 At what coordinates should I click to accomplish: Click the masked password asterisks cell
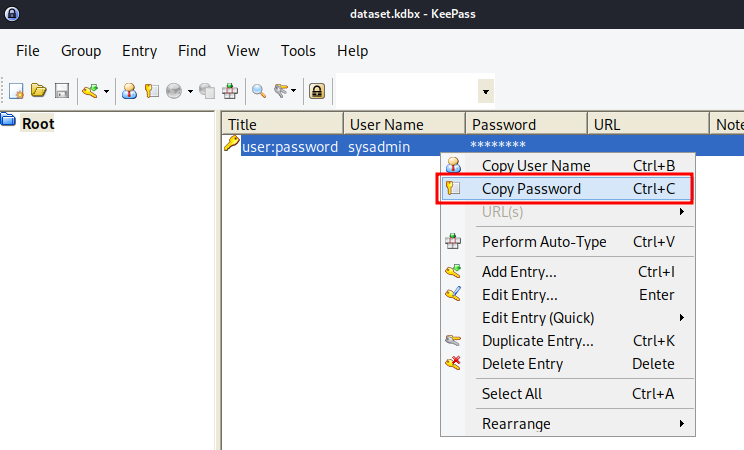(x=498, y=145)
